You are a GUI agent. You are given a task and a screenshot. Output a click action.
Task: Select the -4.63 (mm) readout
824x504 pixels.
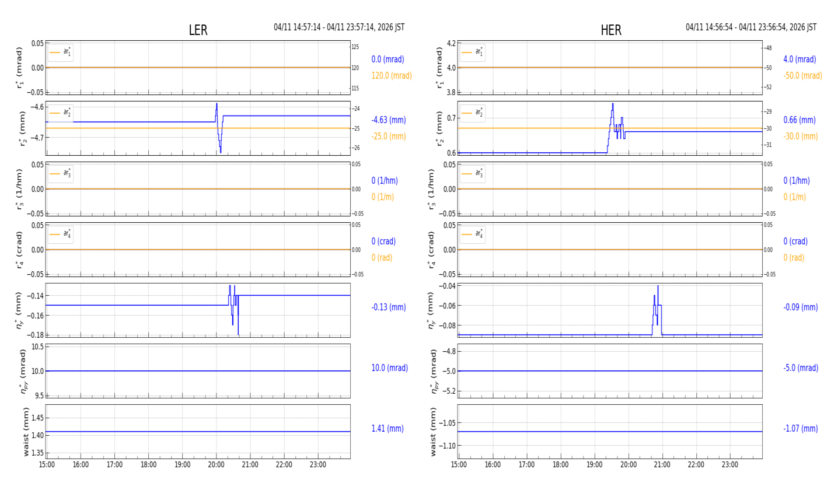click(x=389, y=120)
